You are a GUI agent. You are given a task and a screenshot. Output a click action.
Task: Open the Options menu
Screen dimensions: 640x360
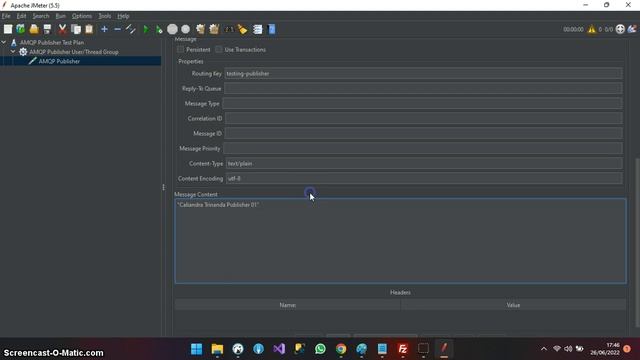click(82, 16)
